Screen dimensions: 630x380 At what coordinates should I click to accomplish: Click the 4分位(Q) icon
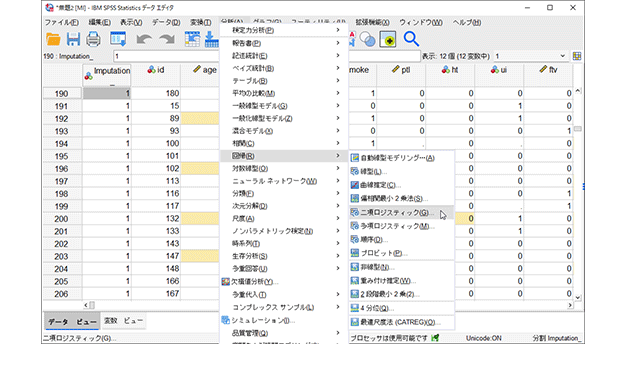[x=354, y=308]
